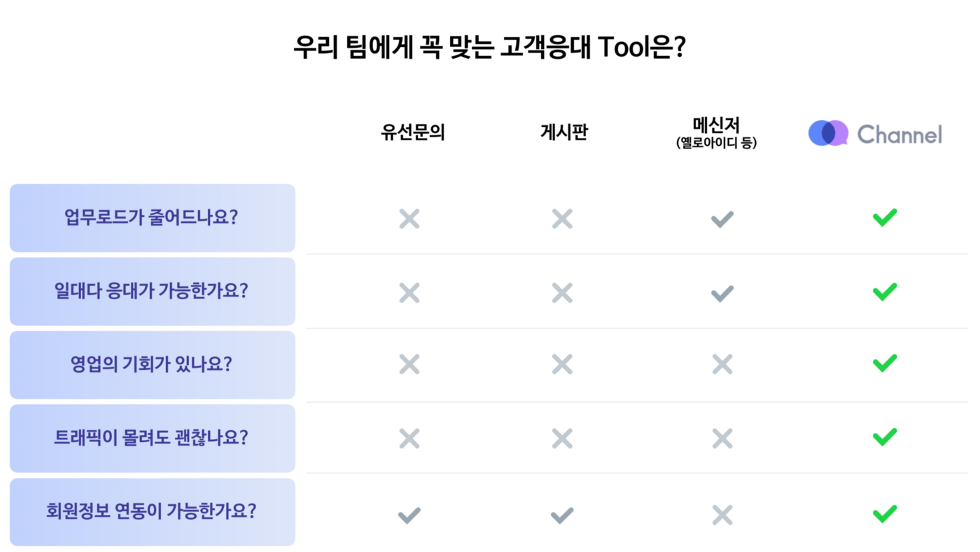The height and width of the screenshot is (552, 980).
Task: Click the 일대다 응대가 가능한가요? row label
Action: point(151,291)
